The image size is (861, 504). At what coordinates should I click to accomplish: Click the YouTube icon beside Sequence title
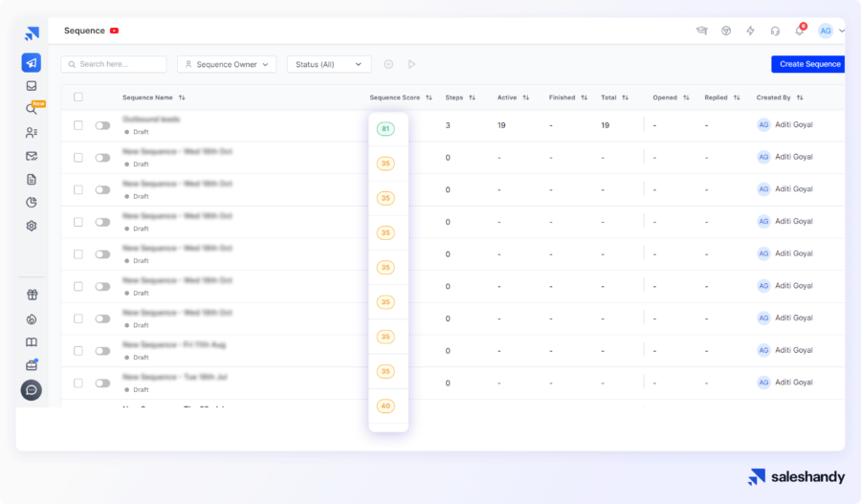(115, 31)
